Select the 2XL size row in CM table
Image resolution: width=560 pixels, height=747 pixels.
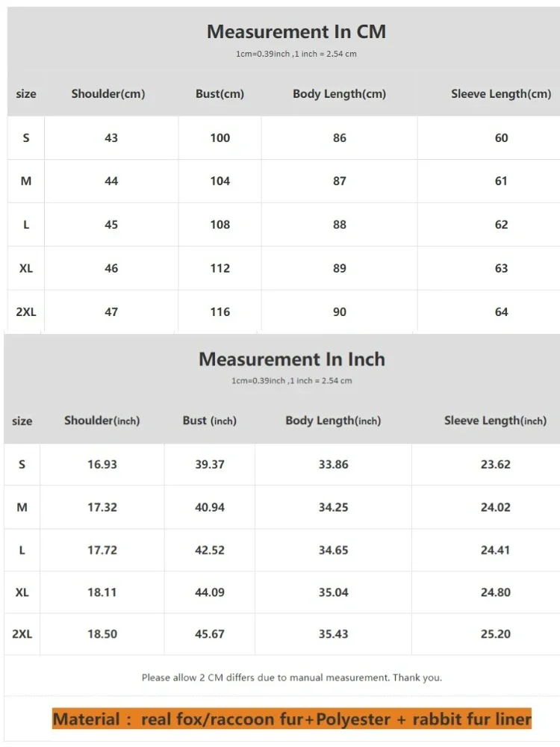26,312
